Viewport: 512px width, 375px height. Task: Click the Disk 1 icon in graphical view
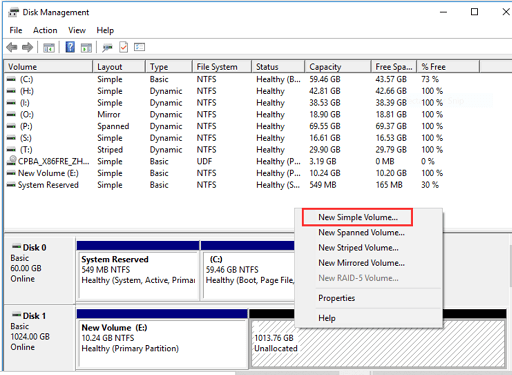point(16,315)
